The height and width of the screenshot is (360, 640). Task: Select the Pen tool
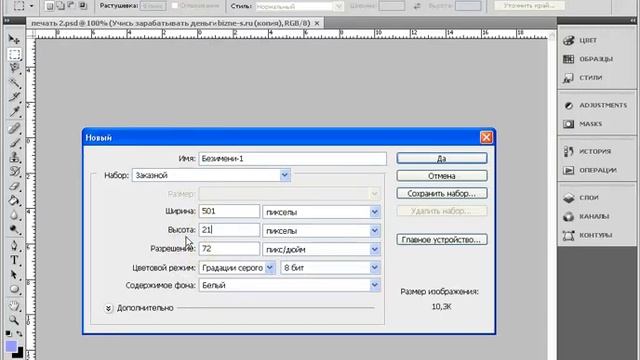14,245
